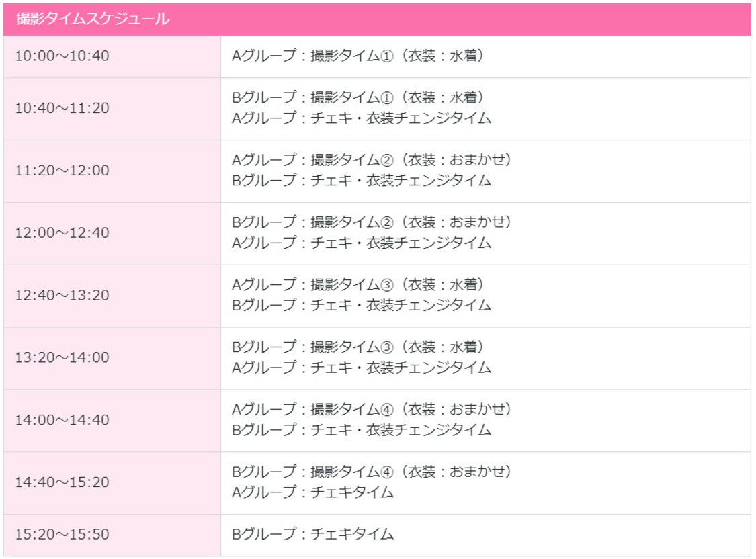Click the 12:00～12:40 time slot

(x=62, y=234)
